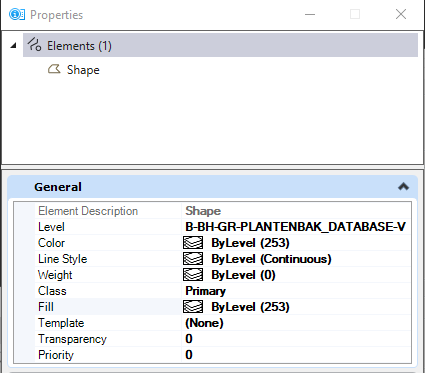Viewport: 425px width, 373px height.
Task: Click the Priority value field
Action: click(x=296, y=355)
